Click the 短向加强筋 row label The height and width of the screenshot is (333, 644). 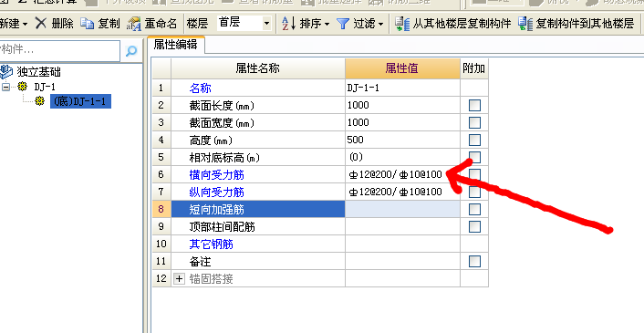[216, 210]
